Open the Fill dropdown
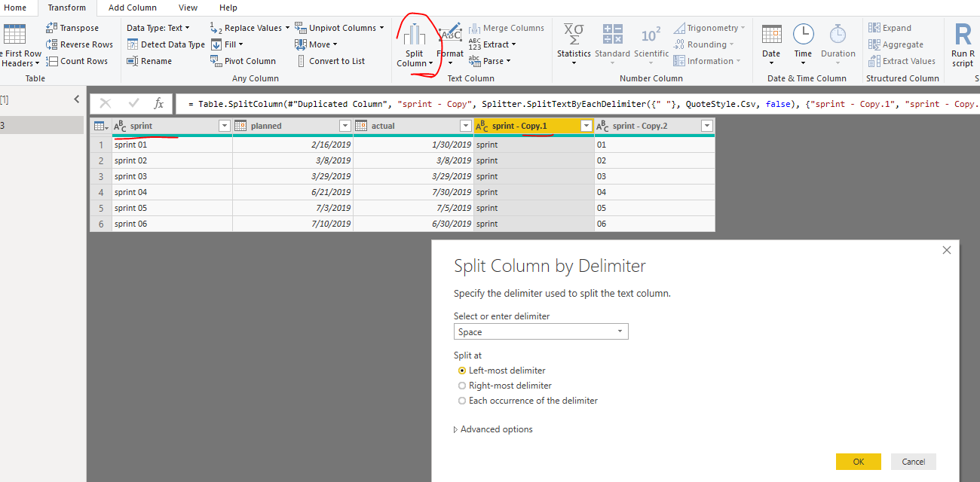The height and width of the screenshot is (482, 980). pyautogui.click(x=226, y=44)
